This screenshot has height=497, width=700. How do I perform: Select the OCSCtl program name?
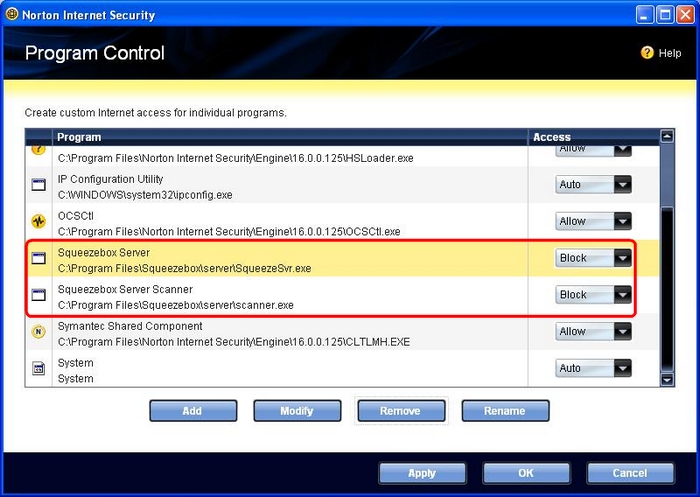(75, 216)
